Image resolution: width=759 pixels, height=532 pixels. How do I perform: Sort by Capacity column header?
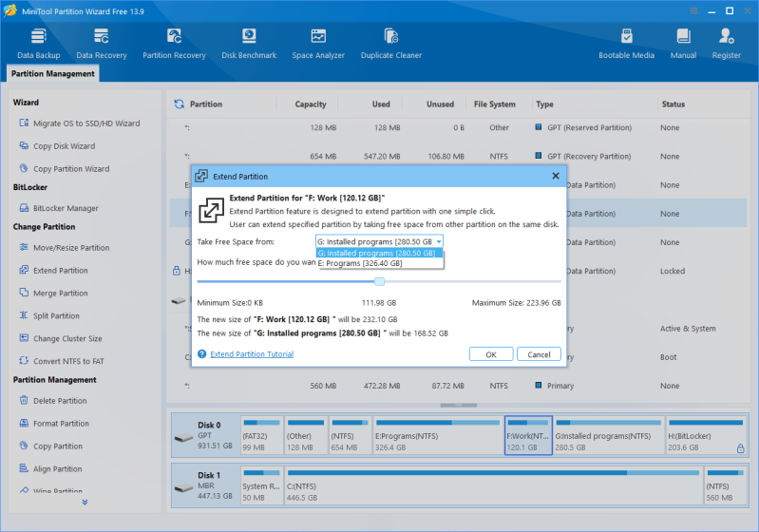point(311,104)
